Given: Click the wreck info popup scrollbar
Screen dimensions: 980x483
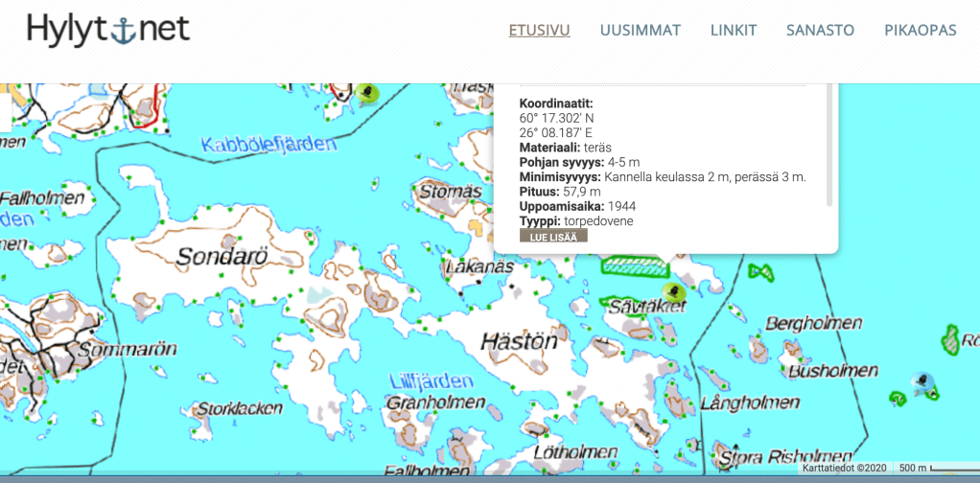Looking at the screenshot, I should coord(829,144).
